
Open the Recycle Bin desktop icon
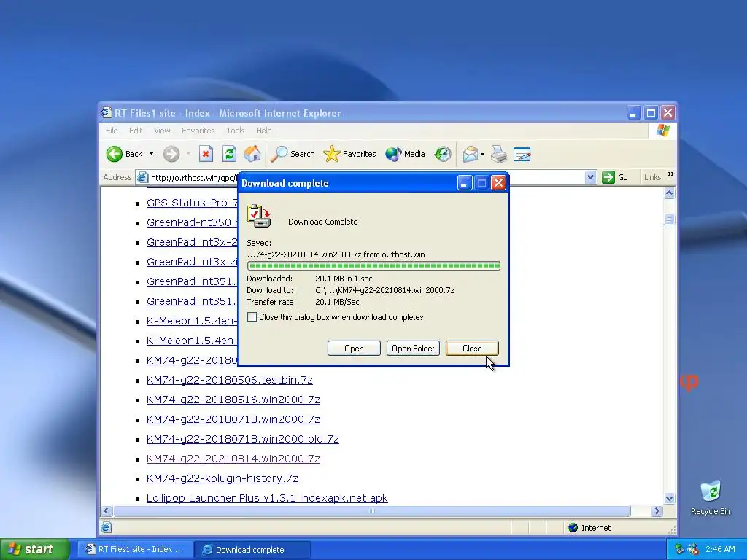click(x=711, y=497)
